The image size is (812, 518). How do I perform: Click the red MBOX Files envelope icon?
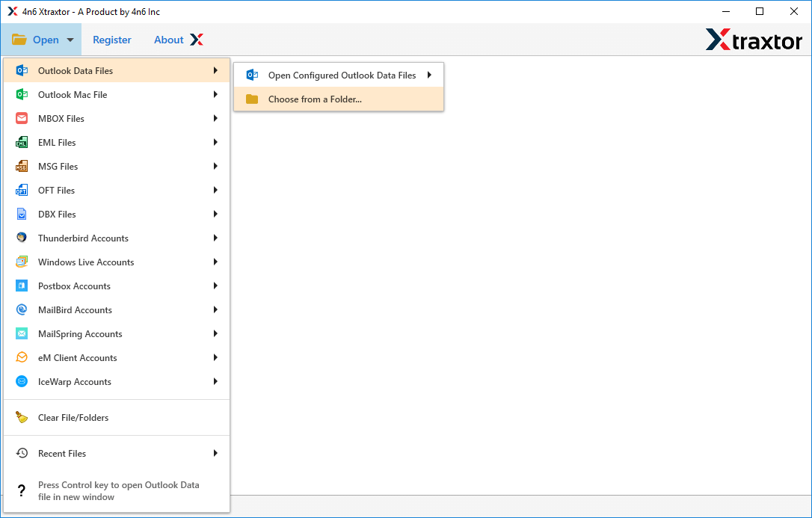click(22, 119)
